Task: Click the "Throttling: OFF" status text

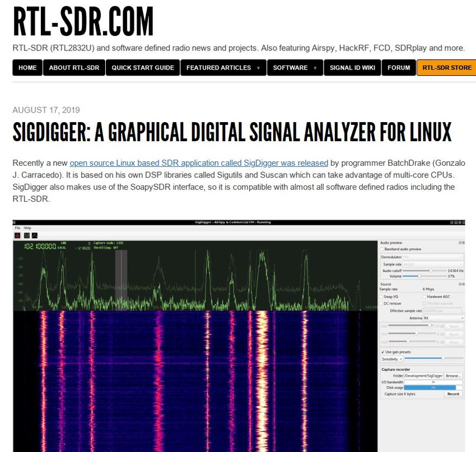Action: pyautogui.click(x=106, y=248)
